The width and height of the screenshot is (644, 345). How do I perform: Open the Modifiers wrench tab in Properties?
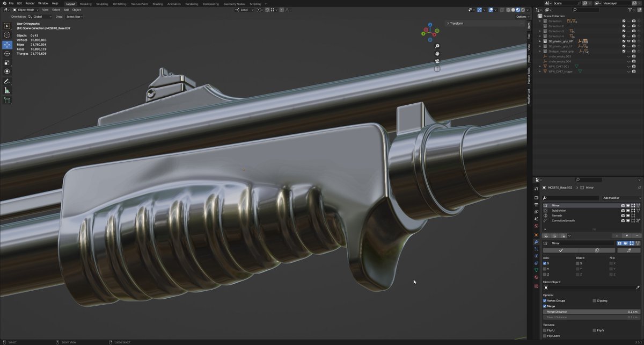click(536, 242)
